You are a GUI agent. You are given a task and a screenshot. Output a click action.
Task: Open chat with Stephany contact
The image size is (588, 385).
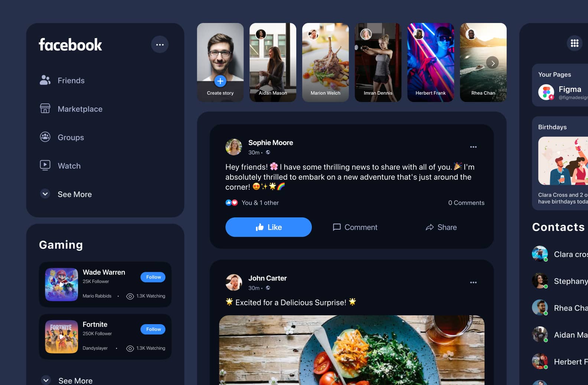click(x=560, y=281)
